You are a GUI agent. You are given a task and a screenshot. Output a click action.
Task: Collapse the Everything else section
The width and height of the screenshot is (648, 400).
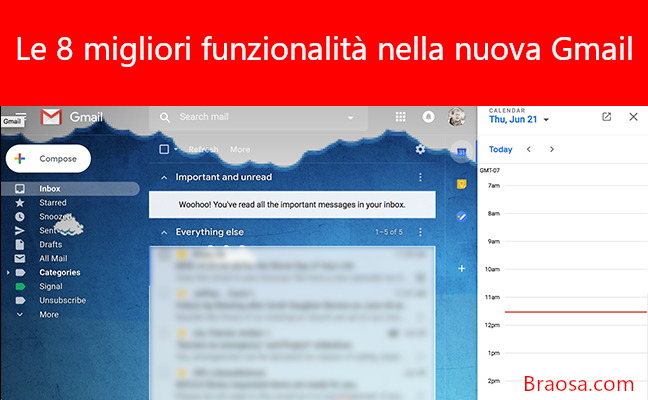(164, 232)
